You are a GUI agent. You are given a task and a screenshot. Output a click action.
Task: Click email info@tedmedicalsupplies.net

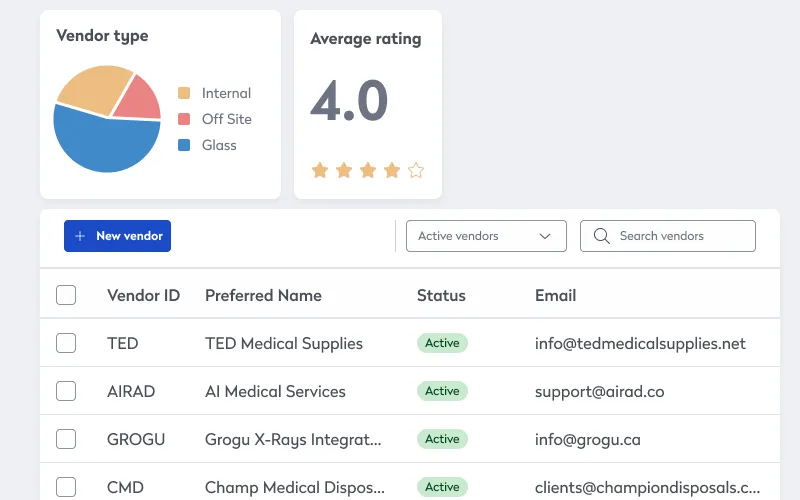640,343
